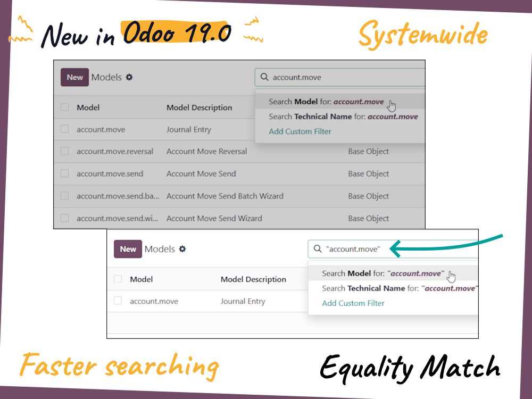
Task: Click the Account Move Send Batch Wizard cell
Action: point(225,196)
